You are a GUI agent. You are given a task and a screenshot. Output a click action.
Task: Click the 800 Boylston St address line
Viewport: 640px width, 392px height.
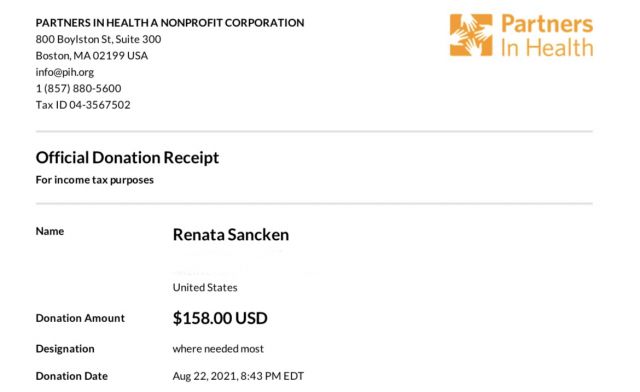coord(98,39)
